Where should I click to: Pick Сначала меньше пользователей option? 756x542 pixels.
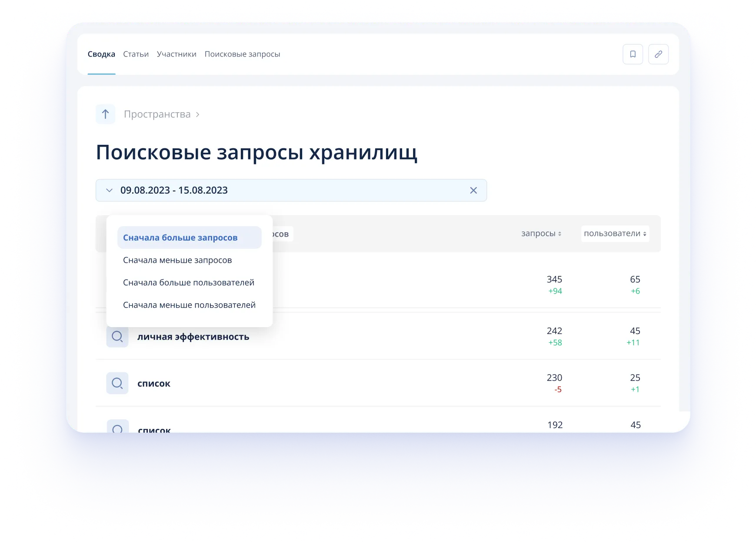click(x=190, y=305)
